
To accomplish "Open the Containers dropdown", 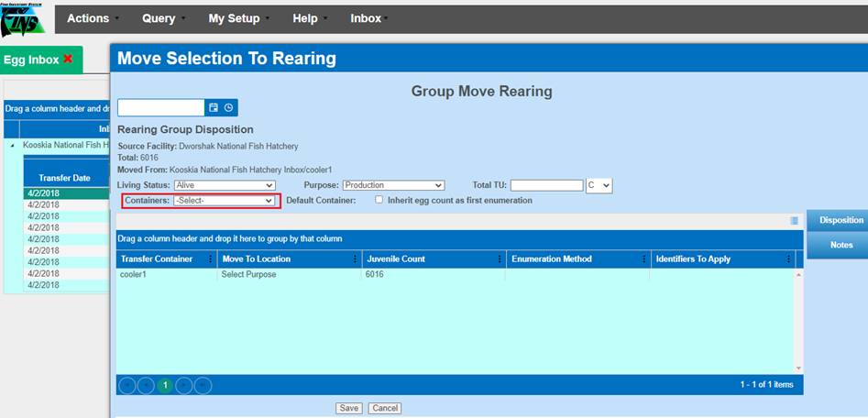I will pos(224,200).
